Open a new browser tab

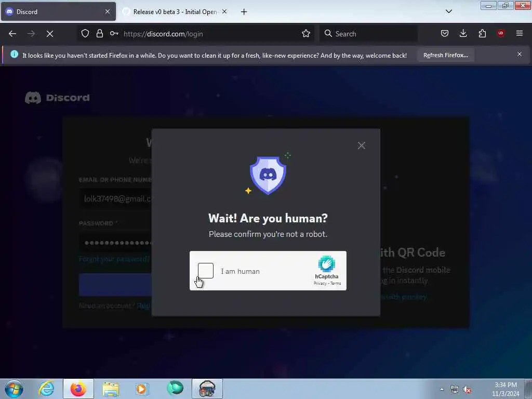tap(244, 12)
